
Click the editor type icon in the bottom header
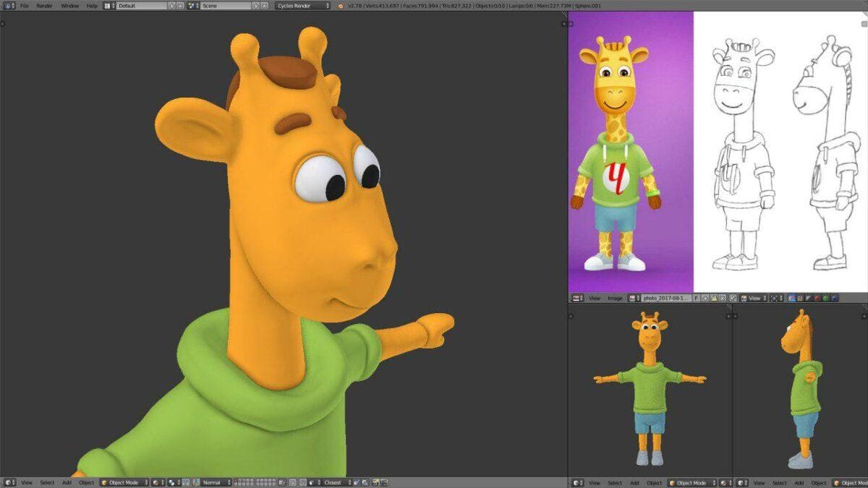(x=9, y=481)
